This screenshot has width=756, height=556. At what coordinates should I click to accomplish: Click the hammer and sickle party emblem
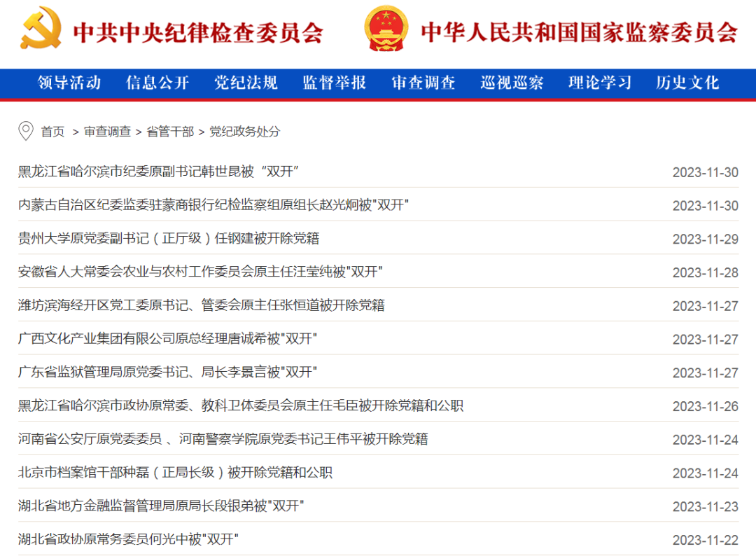[x=41, y=27]
